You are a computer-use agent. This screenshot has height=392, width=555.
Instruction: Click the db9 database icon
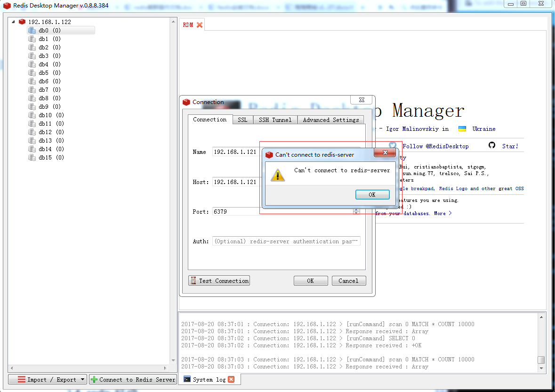tap(32, 107)
